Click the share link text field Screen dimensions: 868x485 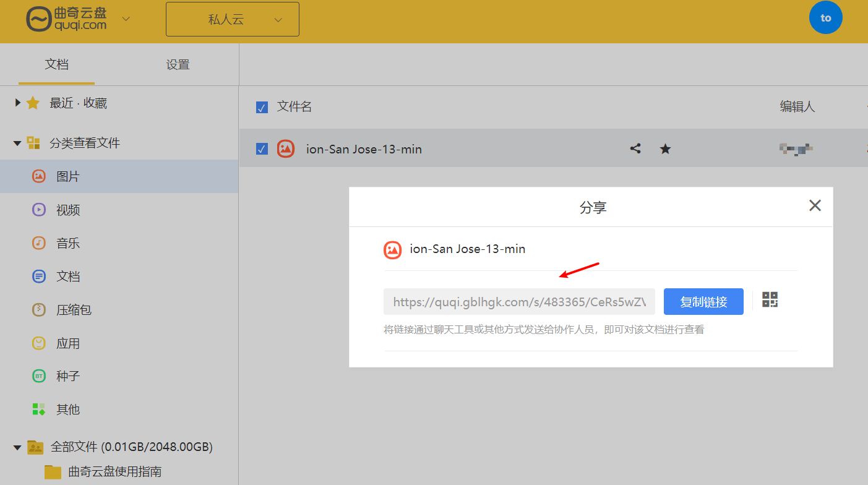tap(519, 302)
